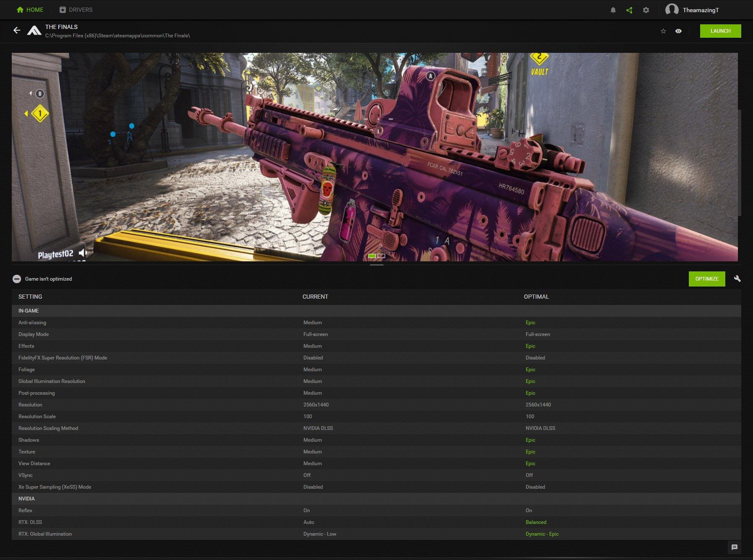
Task: Click the vertical scrollbar on the right
Action: [739, 163]
